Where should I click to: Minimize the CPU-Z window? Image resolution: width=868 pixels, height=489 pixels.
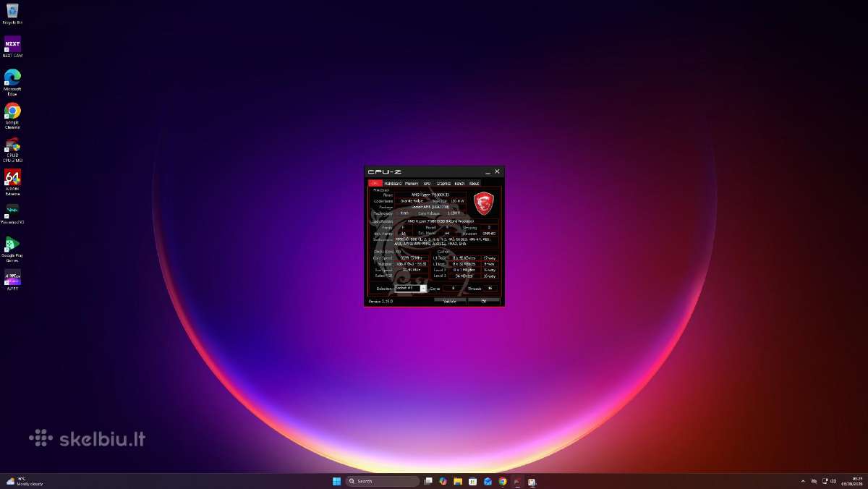coord(488,172)
